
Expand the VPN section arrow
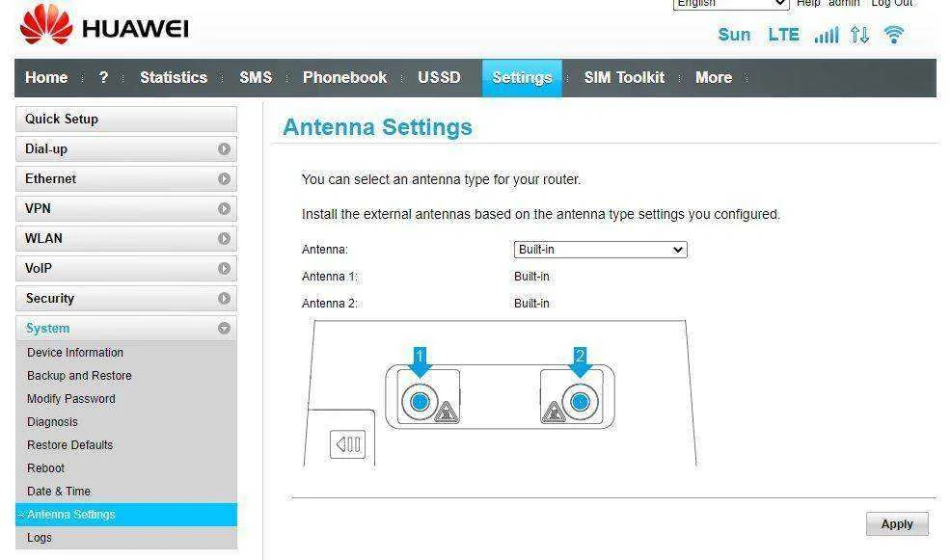pyautogui.click(x=224, y=208)
